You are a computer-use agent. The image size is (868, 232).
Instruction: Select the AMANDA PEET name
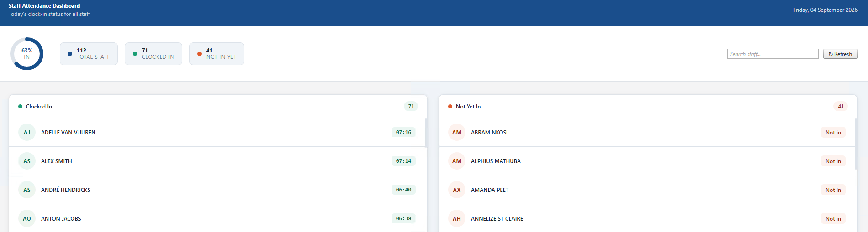click(x=490, y=190)
